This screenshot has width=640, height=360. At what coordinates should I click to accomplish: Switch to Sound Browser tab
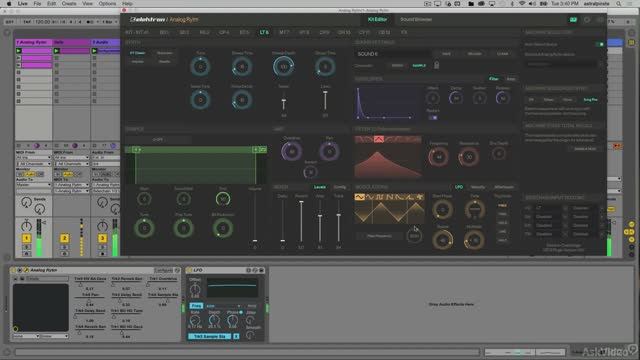click(416, 19)
